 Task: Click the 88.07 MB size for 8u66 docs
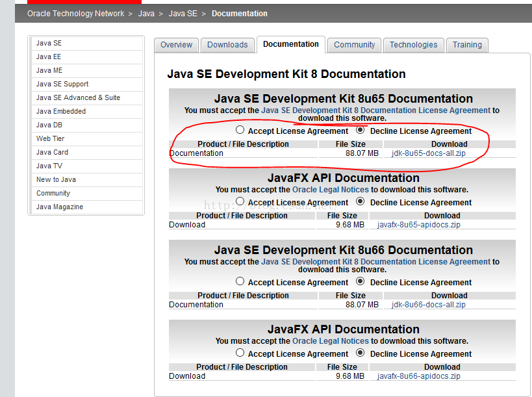coord(362,305)
